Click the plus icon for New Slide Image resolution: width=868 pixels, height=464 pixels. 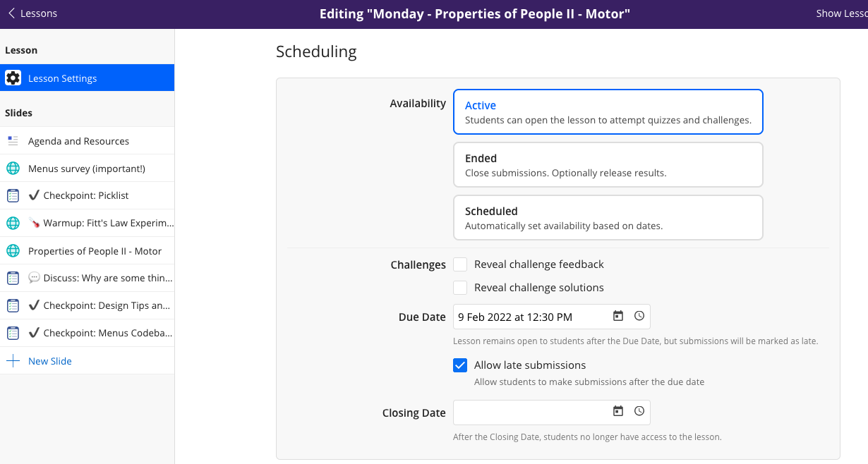coord(13,361)
